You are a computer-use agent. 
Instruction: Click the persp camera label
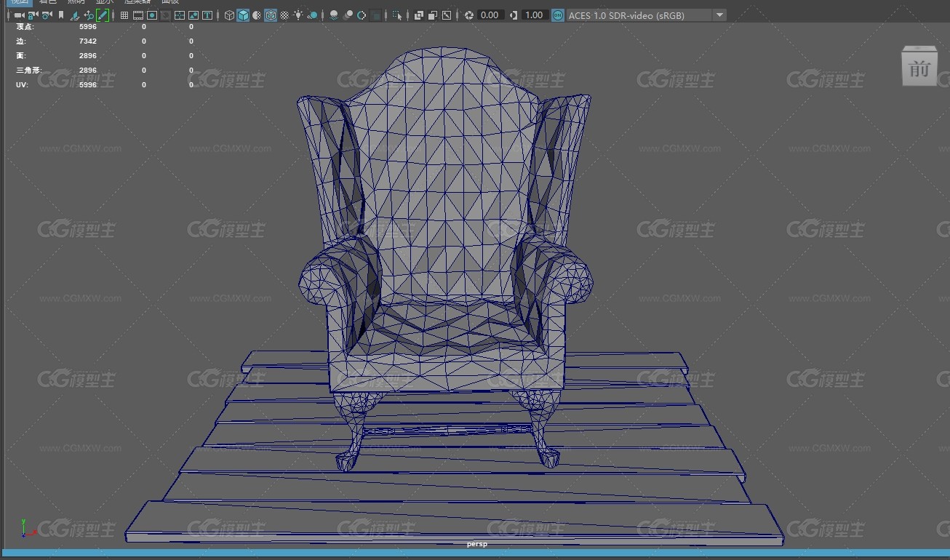[x=477, y=543]
